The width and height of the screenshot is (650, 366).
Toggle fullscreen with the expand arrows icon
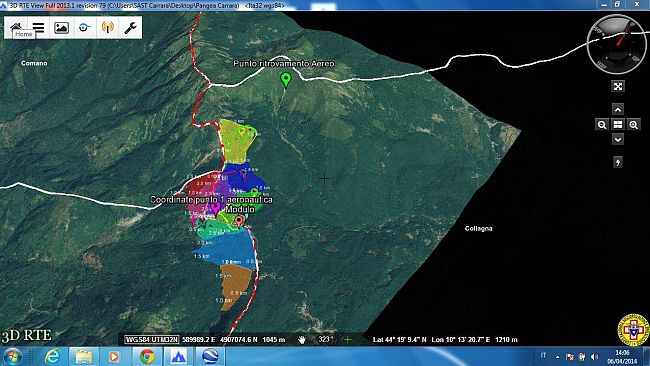click(x=618, y=86)
